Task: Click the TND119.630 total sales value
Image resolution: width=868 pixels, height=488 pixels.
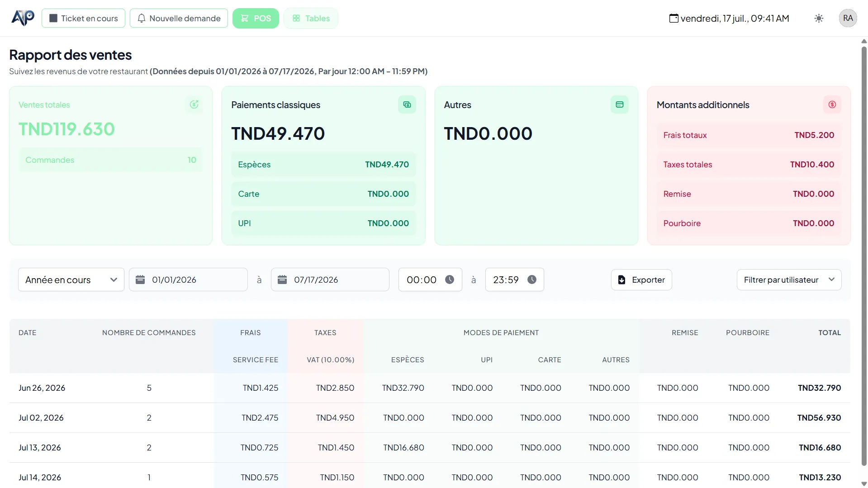Action: (66, 129)
